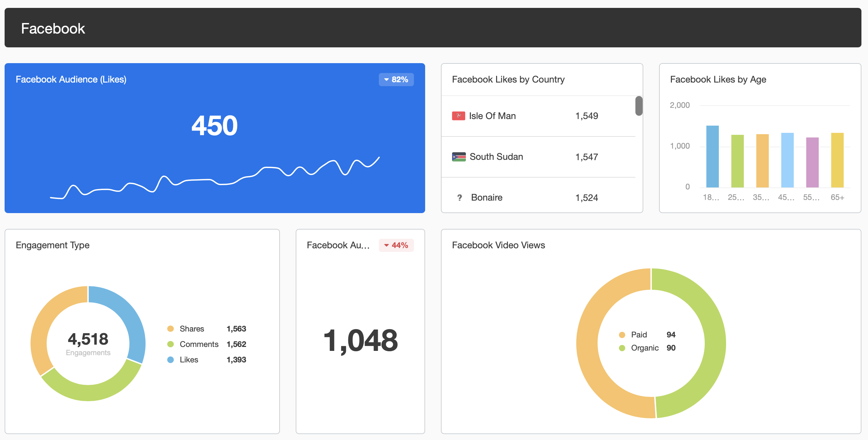The height and width of the screenshot is (440, 868).
Task: Click the South Sudan flag icon
Action: pos(459,157)
